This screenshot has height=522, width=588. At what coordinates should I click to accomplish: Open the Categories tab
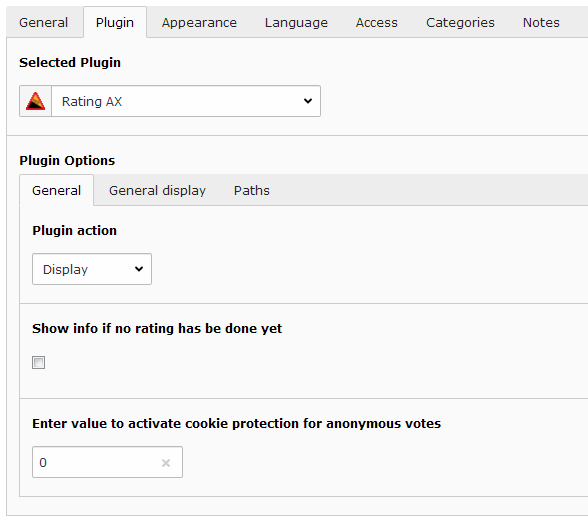coord(460,22)
